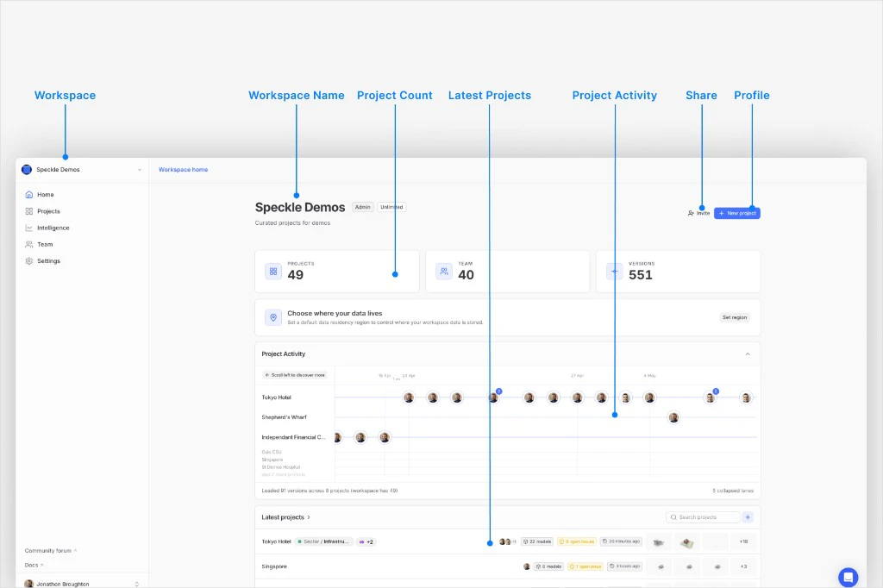The width and height of the screenshot is (883, 588).
Task: Expand the Speckle Demos workspace switcher chevron
Action: pyautogui.click(x=139, y=170)
